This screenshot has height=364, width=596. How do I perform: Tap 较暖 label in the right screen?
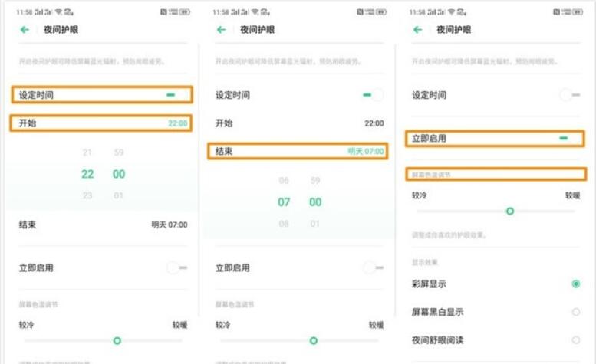pyautogui.click(x=572, y=195)
